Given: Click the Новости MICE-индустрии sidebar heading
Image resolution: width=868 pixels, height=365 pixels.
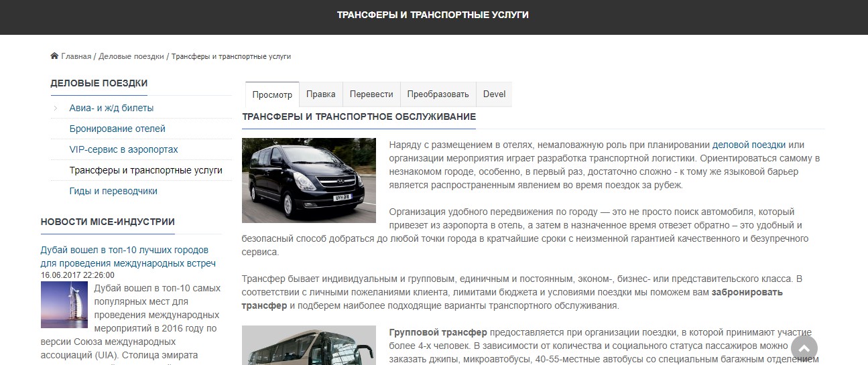Looking at the screenshot, I should (x=108, y=222).
